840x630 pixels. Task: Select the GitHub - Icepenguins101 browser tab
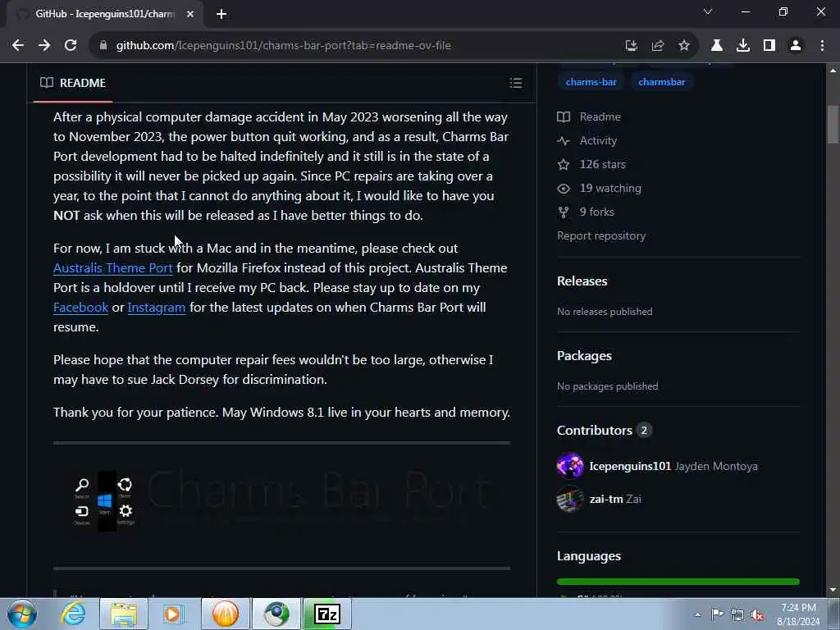105,14
